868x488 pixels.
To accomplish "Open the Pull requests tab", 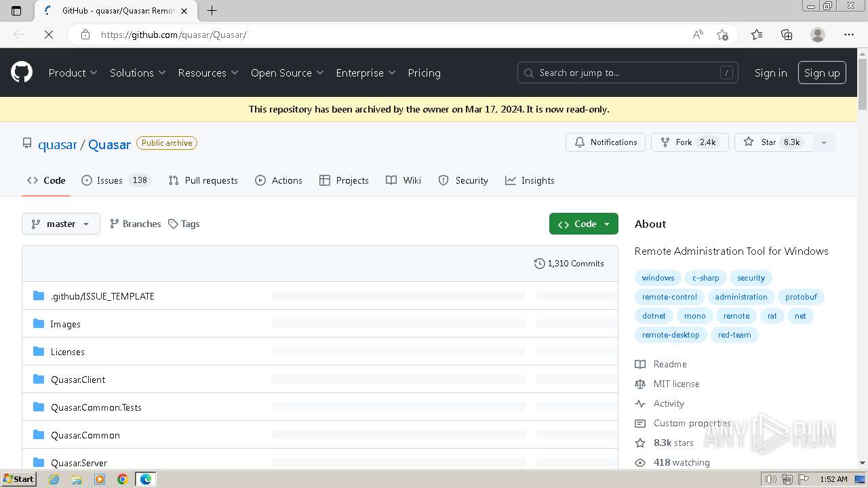I will point(203,180).
